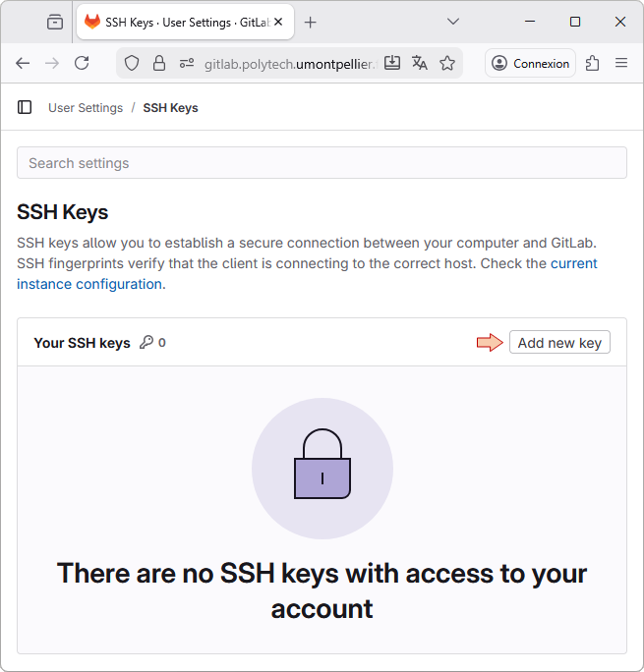Click the Add new key button

pyautogui.click(x=559, y=342)
